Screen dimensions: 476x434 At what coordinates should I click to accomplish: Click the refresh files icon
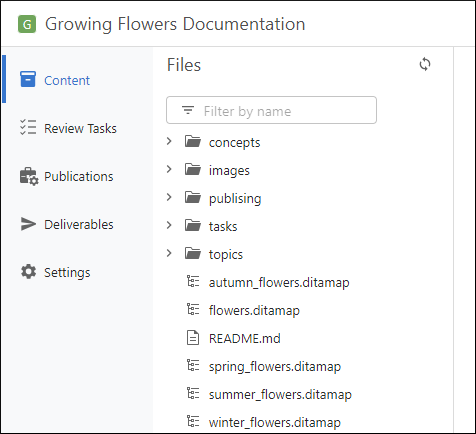425,64
